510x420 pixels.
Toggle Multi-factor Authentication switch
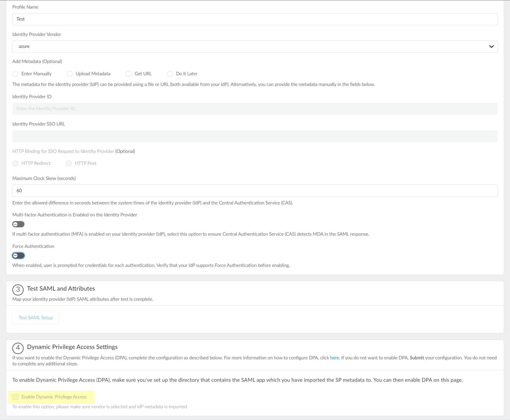[x=18, y=224]
